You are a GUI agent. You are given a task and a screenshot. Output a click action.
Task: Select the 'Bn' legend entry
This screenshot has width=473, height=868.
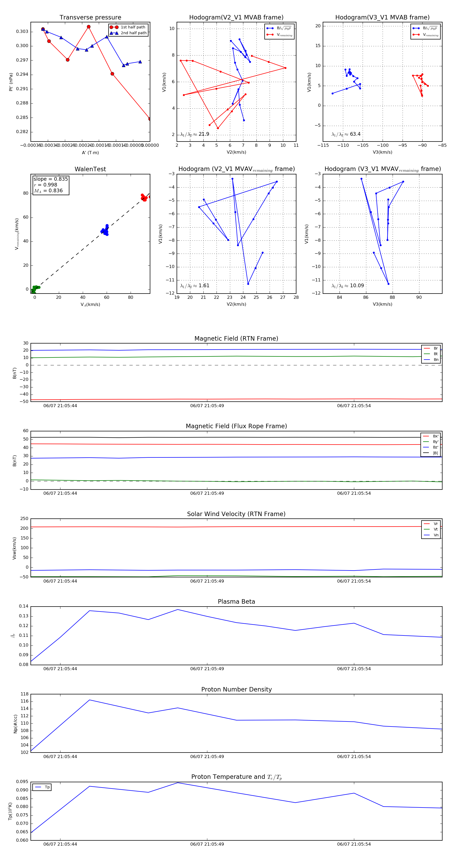pos(431,360)
